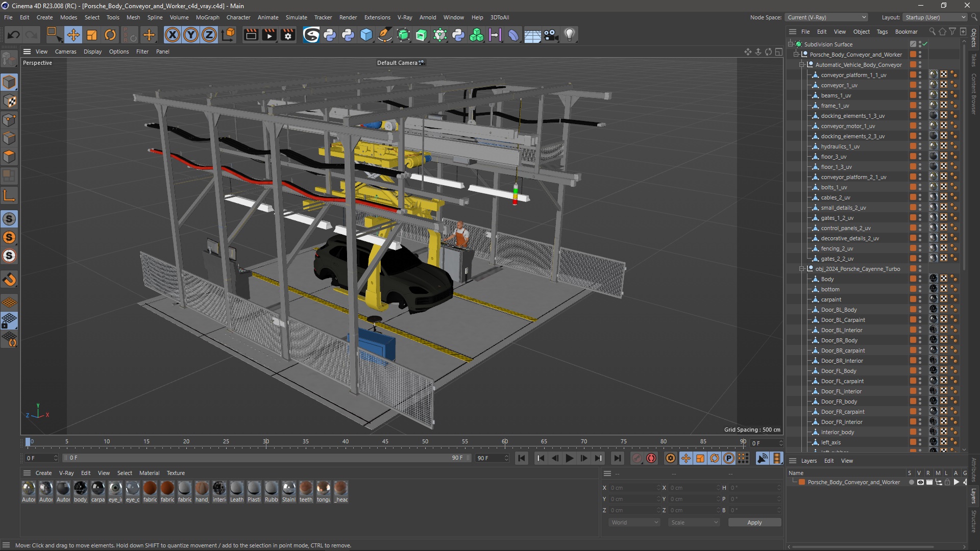Add a Light object bulb icon
Viewport: 980px width, 551px height.
tap(570, 35)
